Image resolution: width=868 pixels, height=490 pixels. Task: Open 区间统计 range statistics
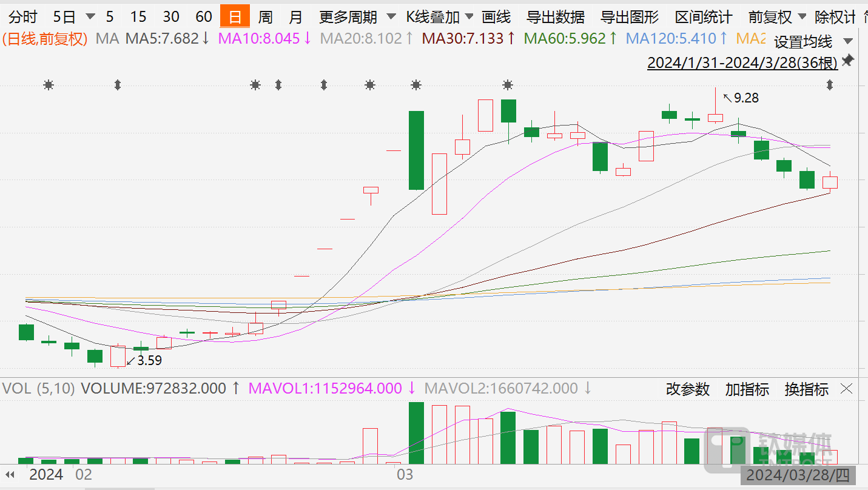704,17
